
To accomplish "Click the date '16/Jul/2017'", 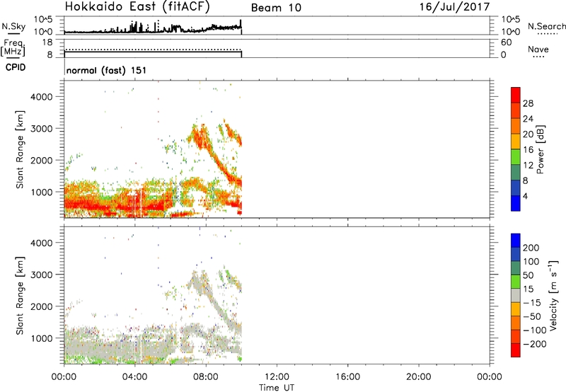I will [x=454, y=7].
